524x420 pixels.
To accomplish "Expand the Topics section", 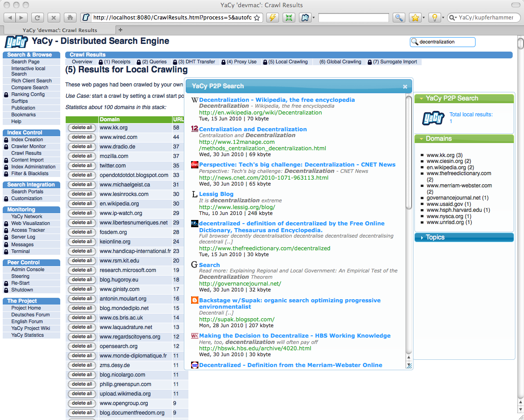I will (x=422, y=238).
